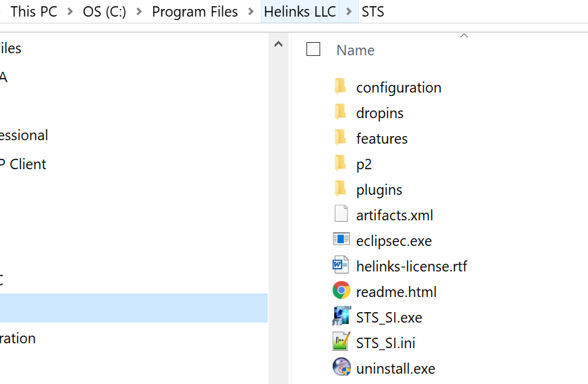Click the configuration folder icon

[340, 87]
